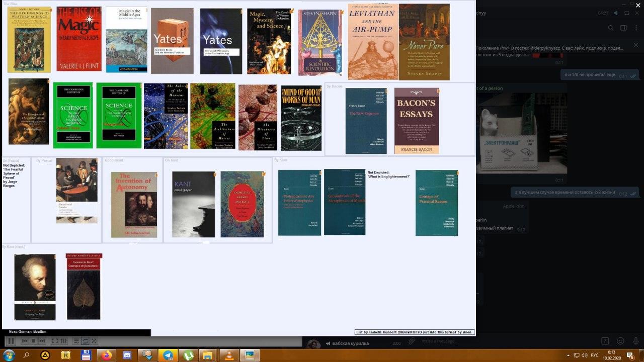The width and height of the screenshot is (644, 362).
Task: Open the Windows Start menu
Action: [x=9, y=355]
